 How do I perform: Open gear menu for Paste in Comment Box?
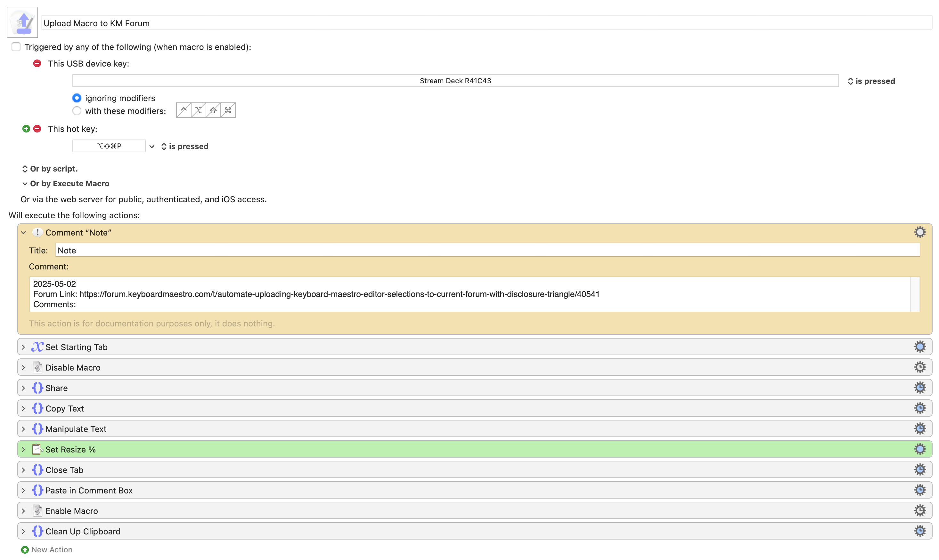[920, 490]
